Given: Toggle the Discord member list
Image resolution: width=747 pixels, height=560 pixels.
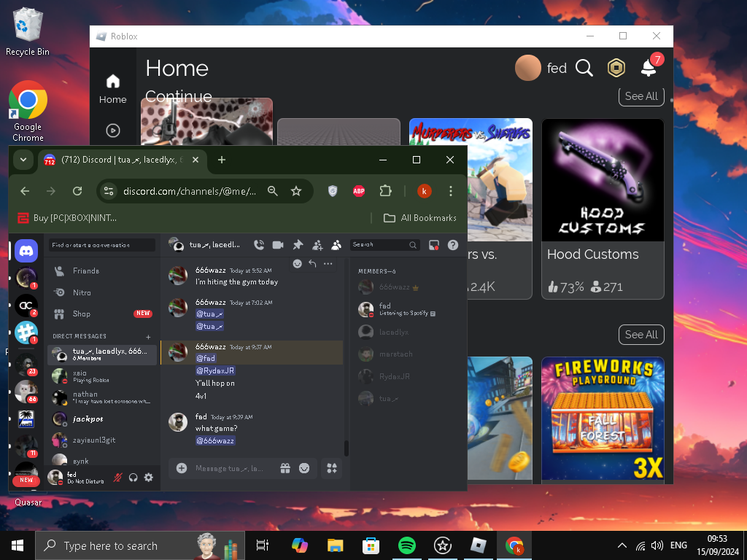Looking at the screenshot, I should (336, 245).
